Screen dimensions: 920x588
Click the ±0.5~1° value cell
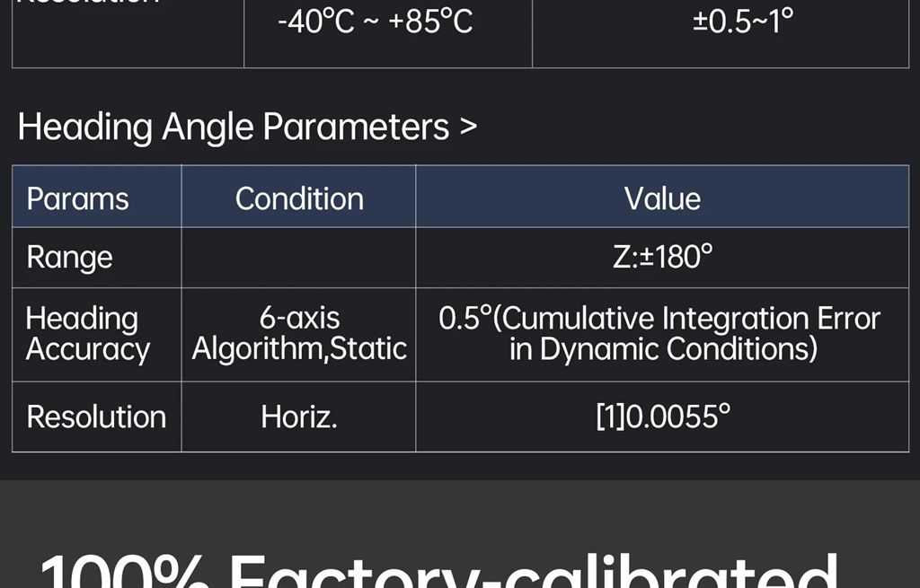[x=743, y=22]
